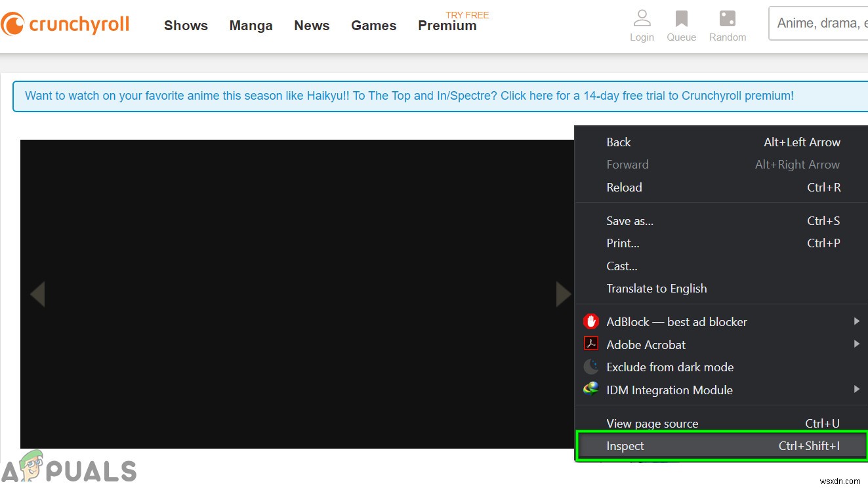Click the next carousel arrow
This screenshot has height=488, width=868.
[563, 294]
